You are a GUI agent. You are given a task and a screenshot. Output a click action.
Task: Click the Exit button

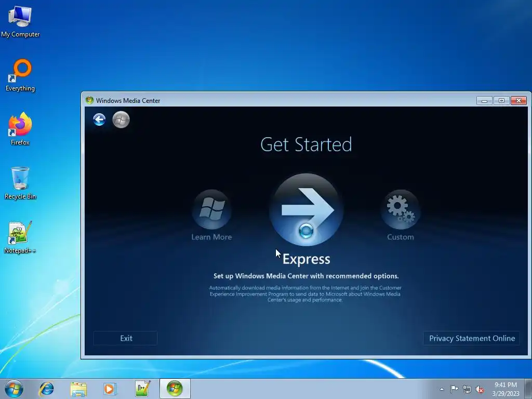[126, 338]
